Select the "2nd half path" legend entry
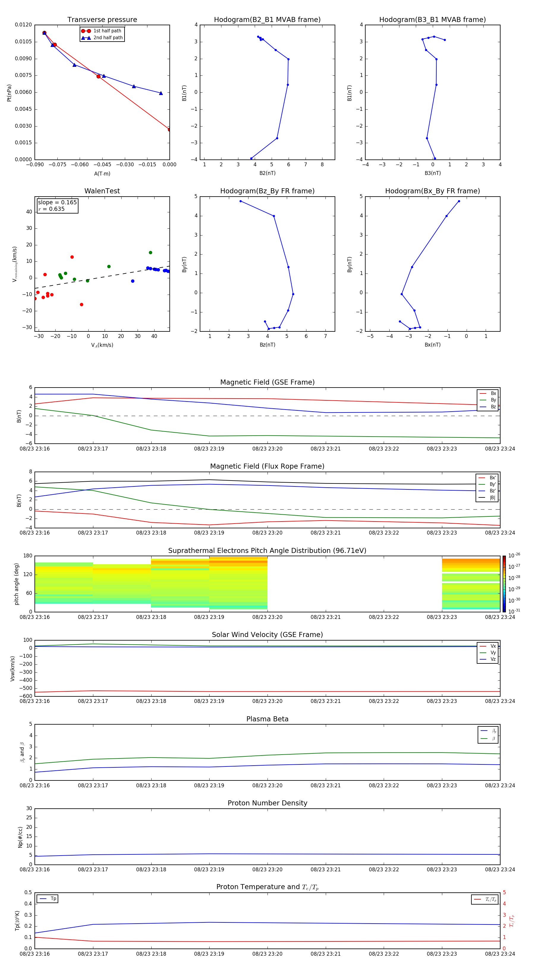This screenshot has height=980, width=535. pyautogui.click(x=102, y=38)
